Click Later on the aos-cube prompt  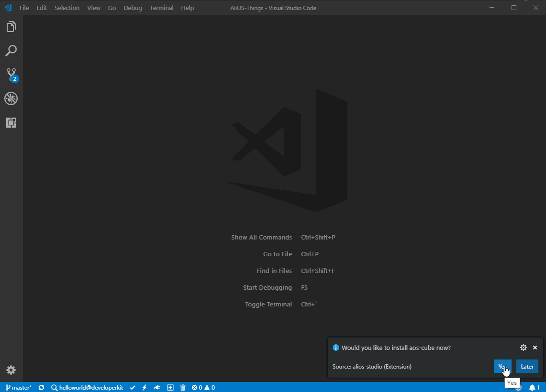[x=527, y=366]
